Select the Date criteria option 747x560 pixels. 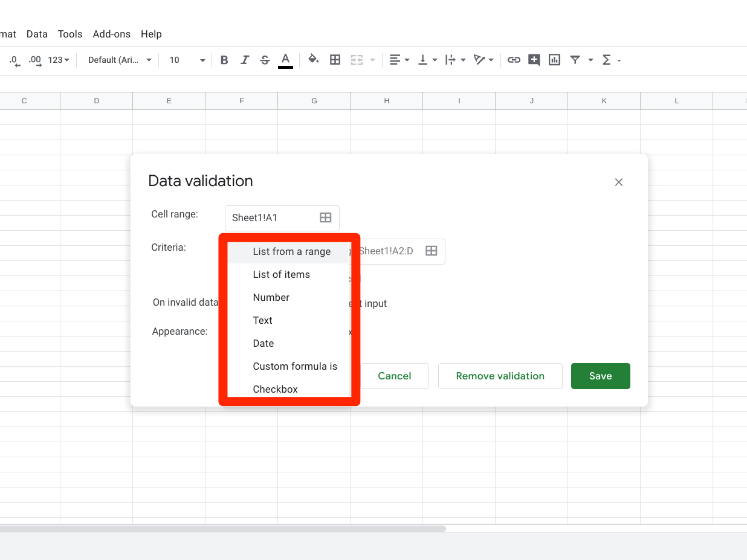[x=289, y=343]
